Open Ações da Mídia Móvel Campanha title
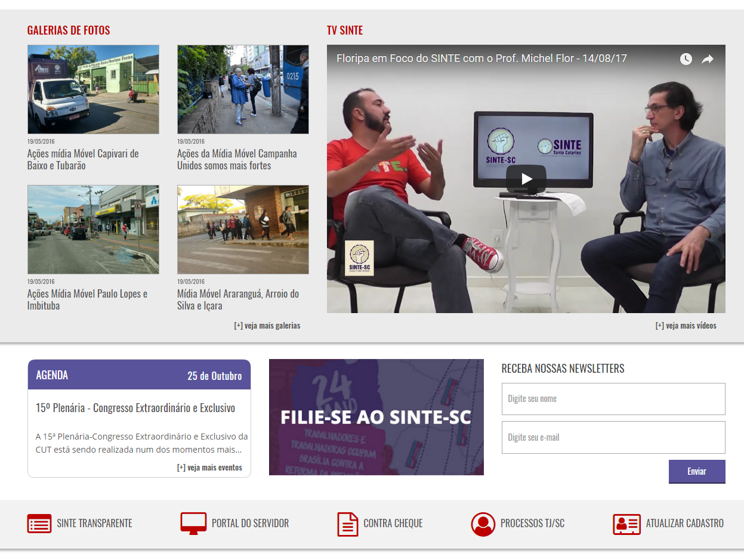The image size is (744, 560). 237,160
